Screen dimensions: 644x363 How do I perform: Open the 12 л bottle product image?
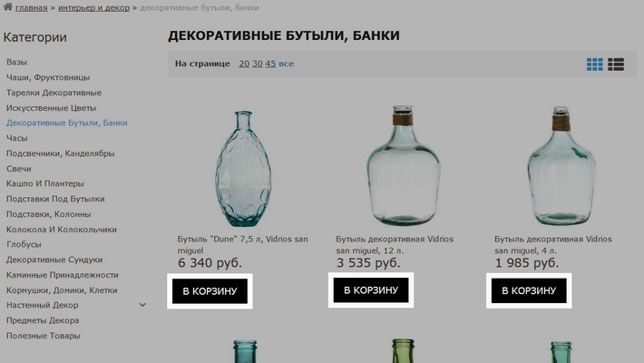pyautogui.click(x=404, y=165)
